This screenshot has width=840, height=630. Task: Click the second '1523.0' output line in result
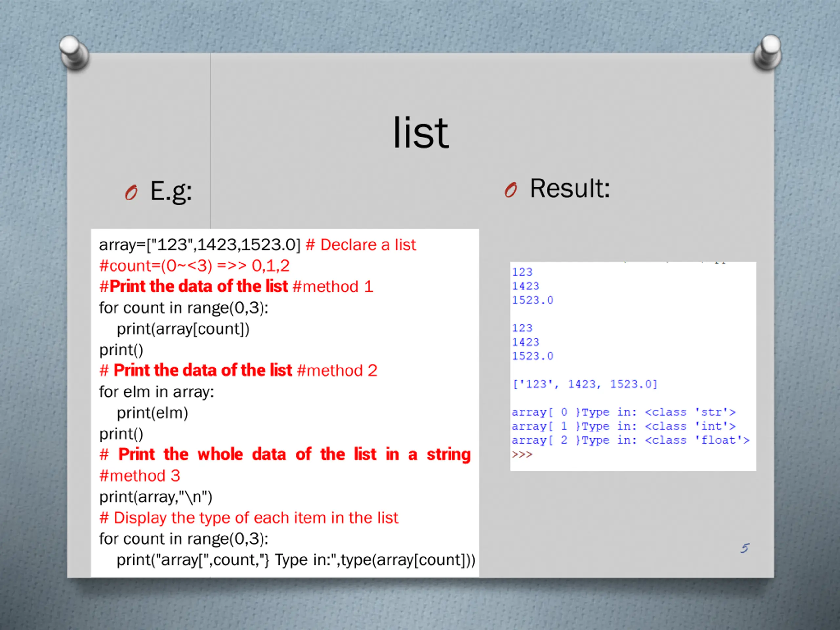533,356
